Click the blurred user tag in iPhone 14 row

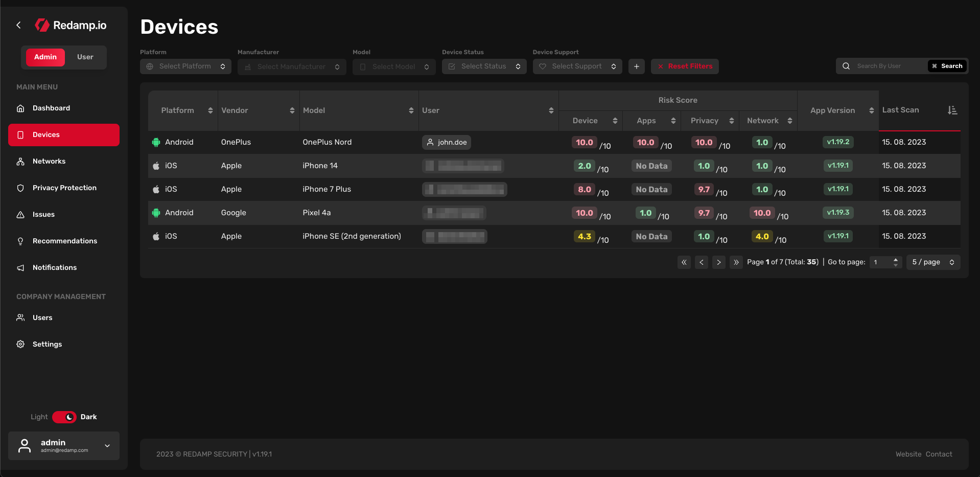click(x=463, y=166)
